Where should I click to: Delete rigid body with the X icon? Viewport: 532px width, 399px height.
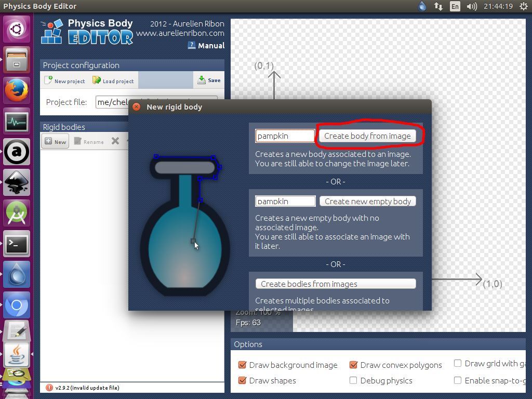(x=115, y=141)
